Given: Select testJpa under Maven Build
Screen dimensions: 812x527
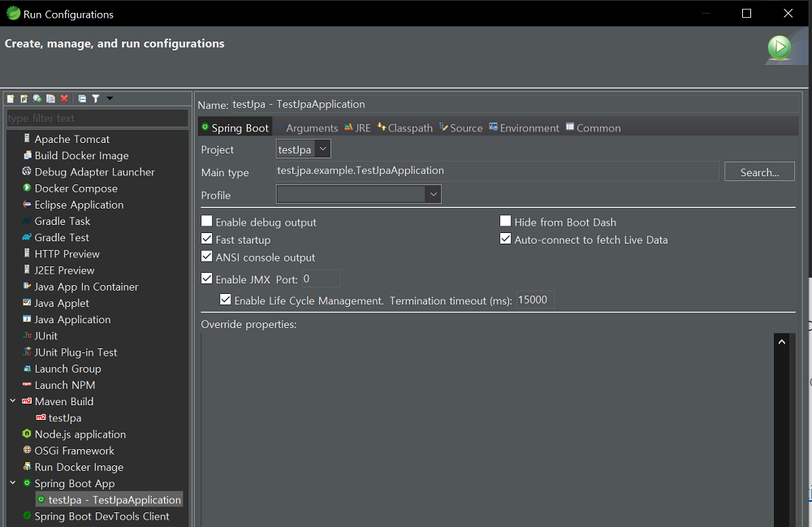Looking at the screenshot, I should click(x=64, y=418).
